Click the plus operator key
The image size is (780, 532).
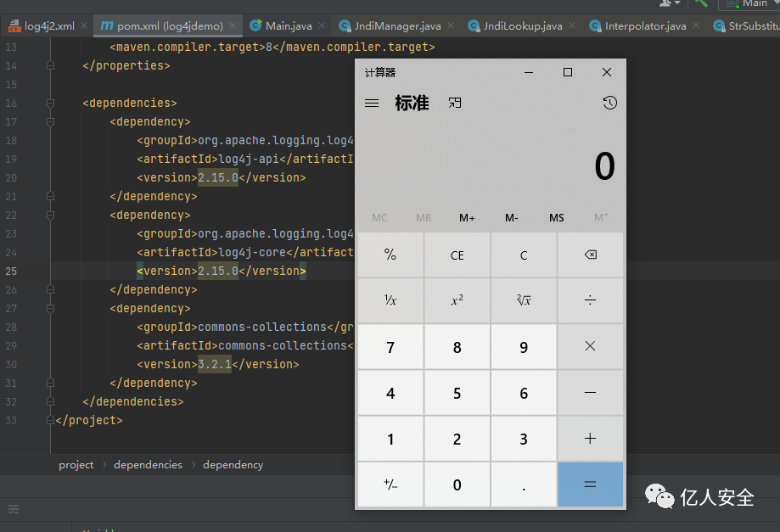591,439
